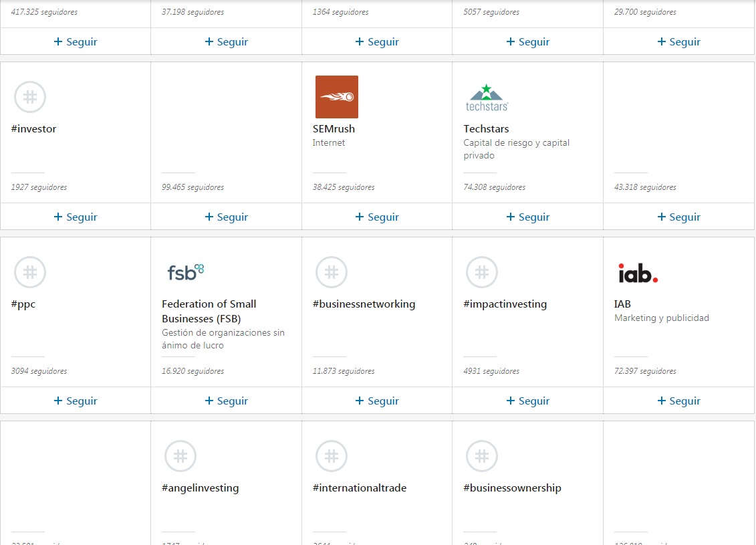Open the fsb logo thumbnail
Screen dimensions: 756x545
186,272
